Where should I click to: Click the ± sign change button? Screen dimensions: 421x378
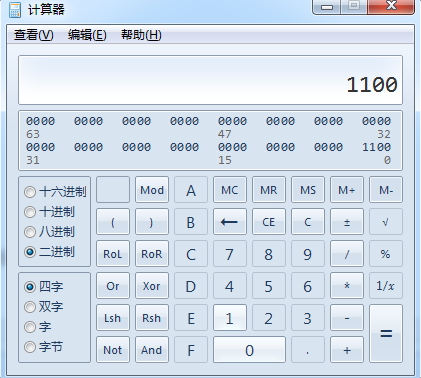tap(347, 222)
